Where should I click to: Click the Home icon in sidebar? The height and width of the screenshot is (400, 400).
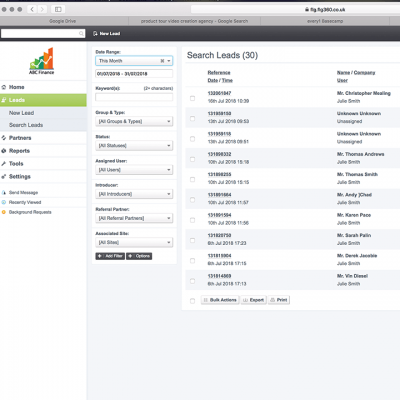(4, 87)
